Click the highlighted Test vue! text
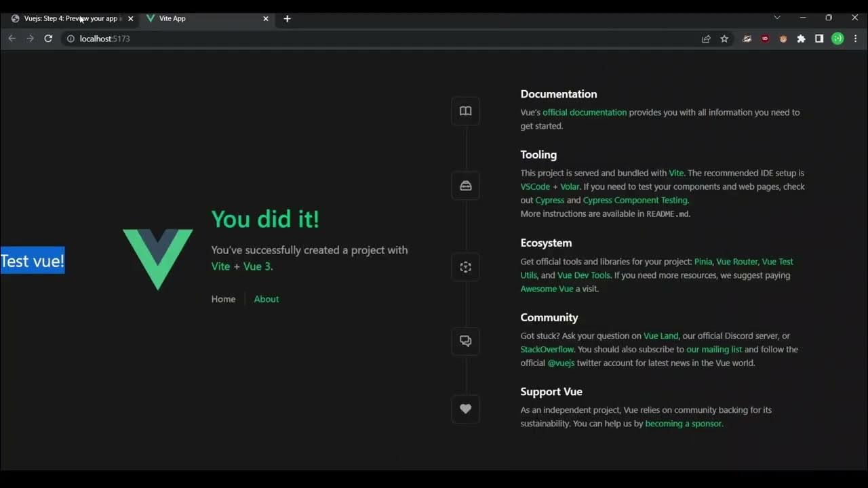Image resolution: width=868 pixels, height=488 pixels. 33,261
